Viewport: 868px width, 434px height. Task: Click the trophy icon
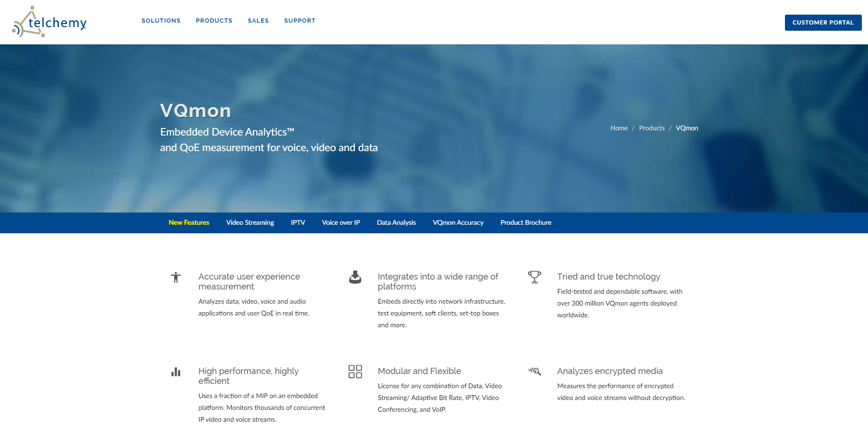point(534,277)
